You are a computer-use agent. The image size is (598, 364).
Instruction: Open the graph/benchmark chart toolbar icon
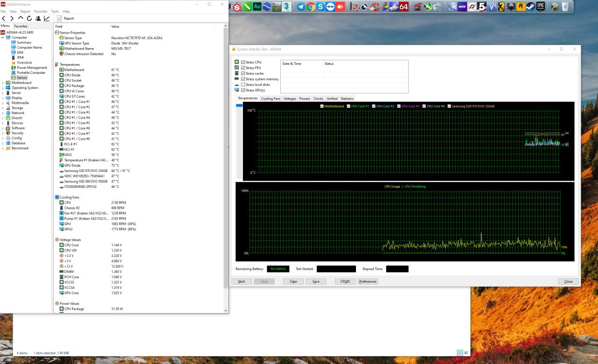pos(47,18)
